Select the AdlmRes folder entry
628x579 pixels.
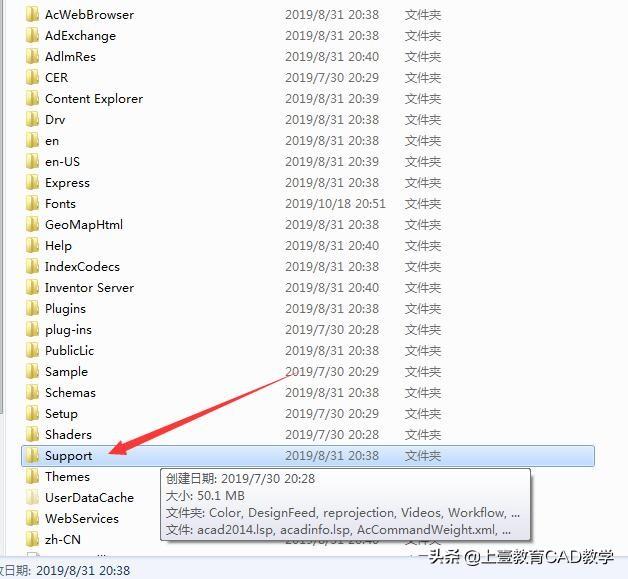(x=308, y=56)
